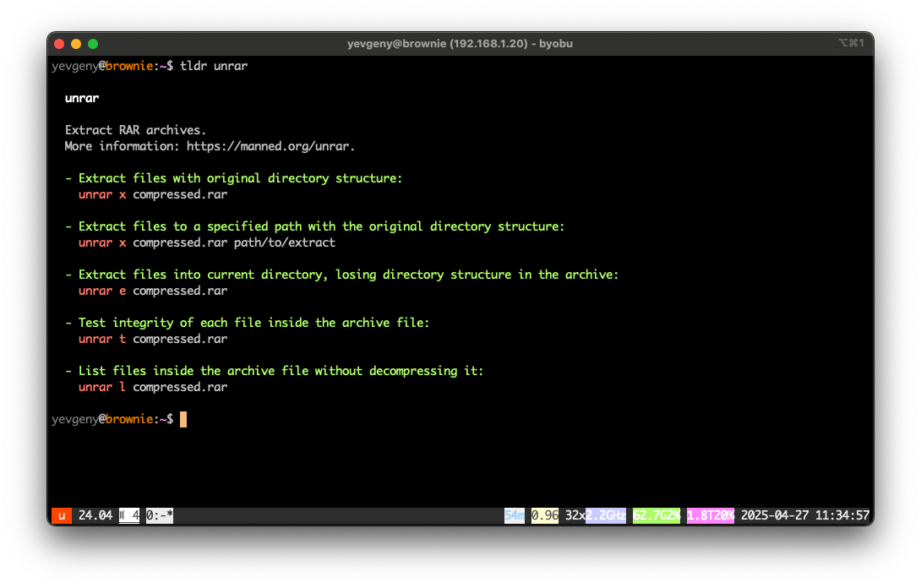Minimize the terminal with yellow button

pos(76,43)
